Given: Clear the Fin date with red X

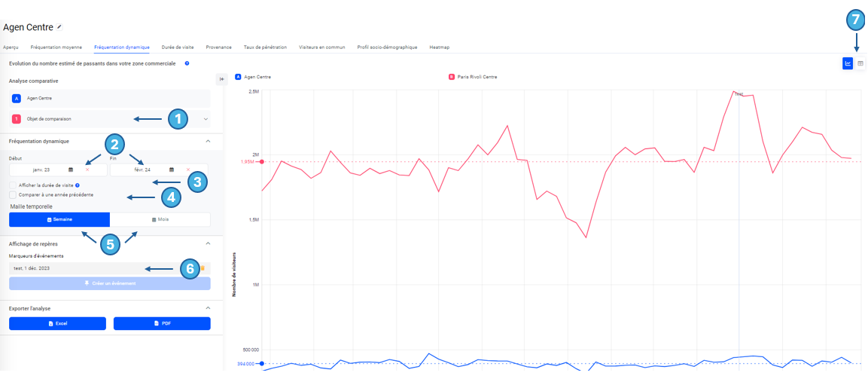Looking at the screenshot, I should (x=188, y=170).
